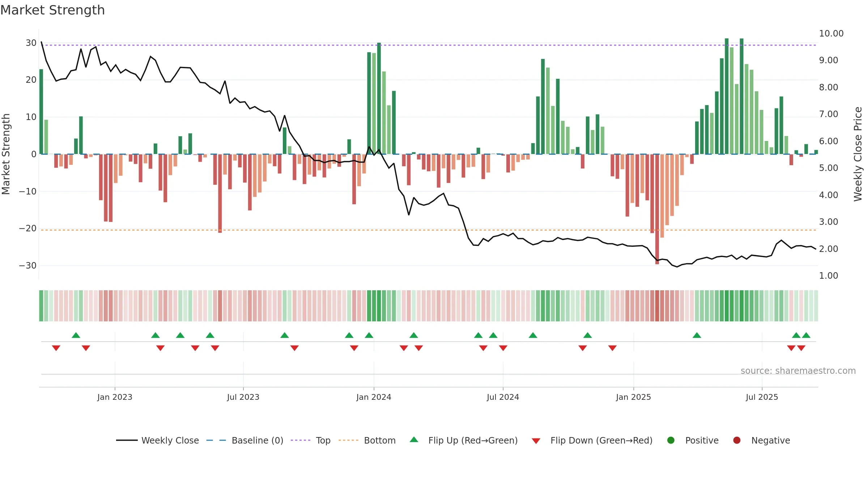
Task: Toggle the Weekly Close legend entry
Action: (x=157, y=440)
